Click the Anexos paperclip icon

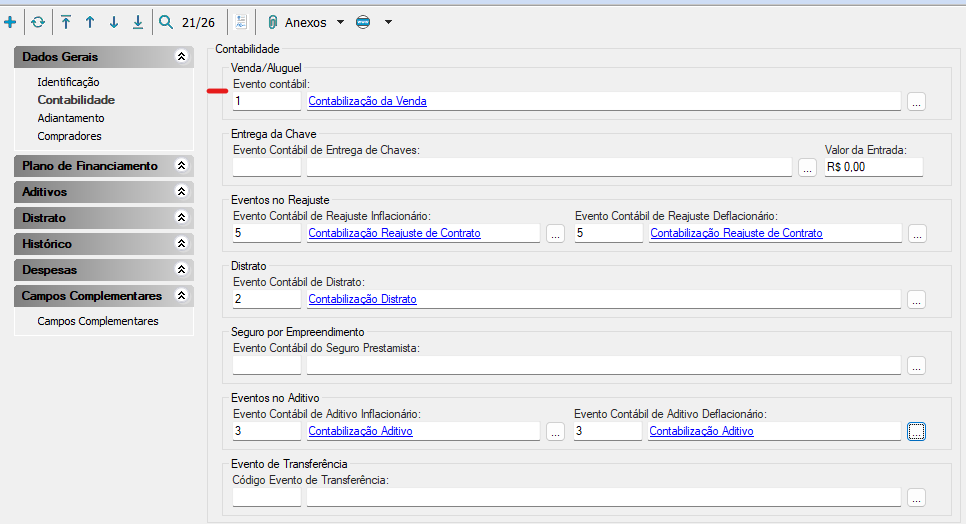272,22
